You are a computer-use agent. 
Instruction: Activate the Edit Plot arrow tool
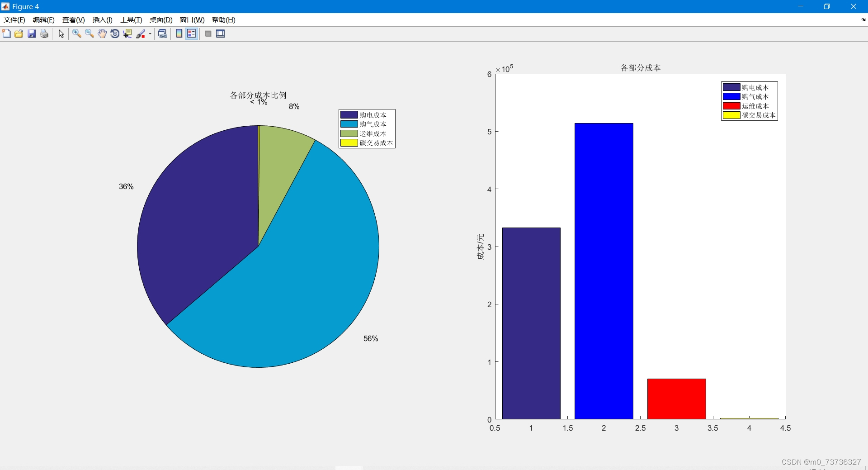click(x=61, y=34)
